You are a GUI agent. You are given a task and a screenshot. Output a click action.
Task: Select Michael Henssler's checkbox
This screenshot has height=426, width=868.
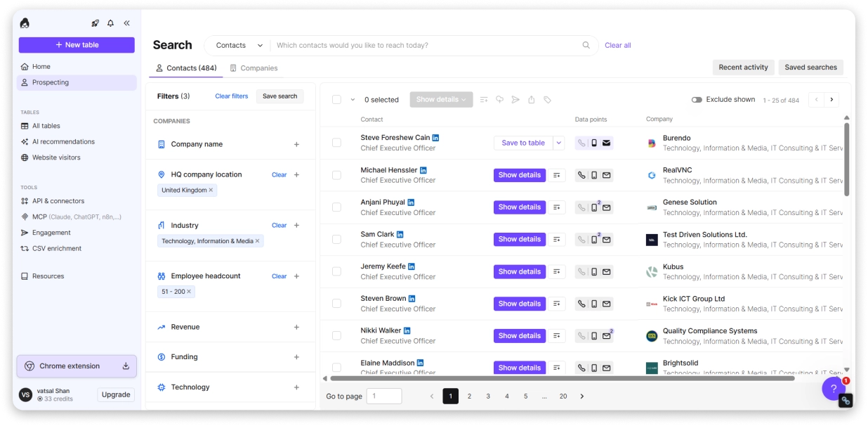coord(336,175)
